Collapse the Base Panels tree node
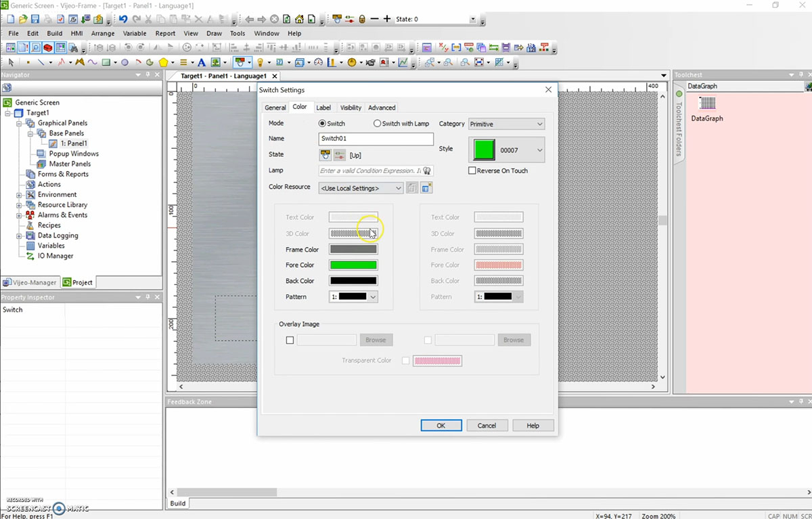This screenshot has width=812, height=519. click(x=31, y=134)
